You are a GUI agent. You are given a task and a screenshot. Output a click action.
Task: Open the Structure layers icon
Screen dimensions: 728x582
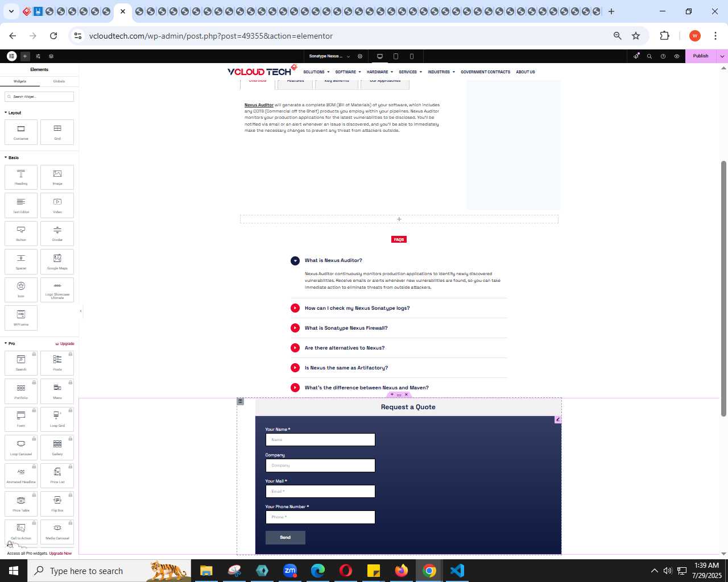pyautogui.click(x=51, y=56)
